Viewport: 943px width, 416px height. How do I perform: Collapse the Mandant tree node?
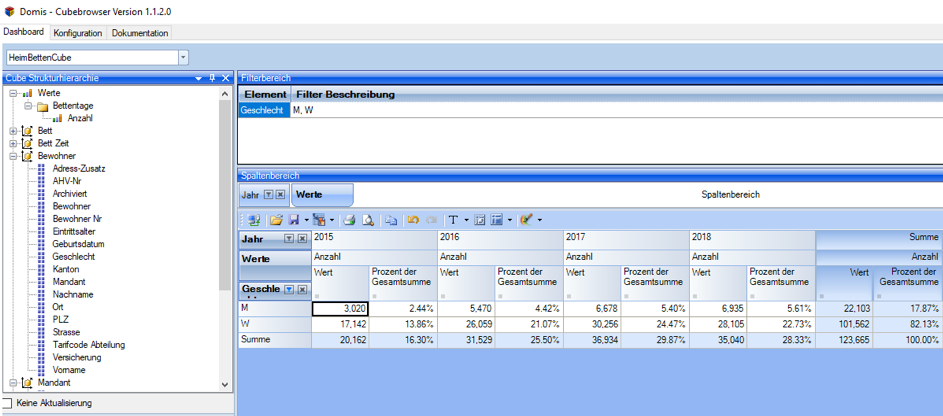[13, 382]
